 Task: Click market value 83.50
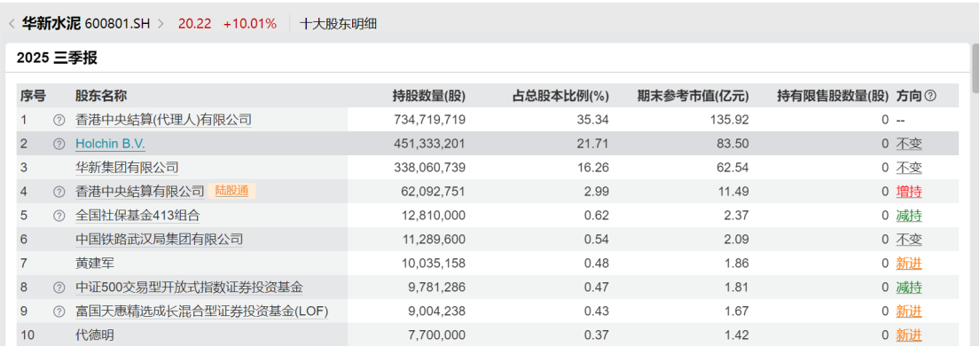(733, 144)
